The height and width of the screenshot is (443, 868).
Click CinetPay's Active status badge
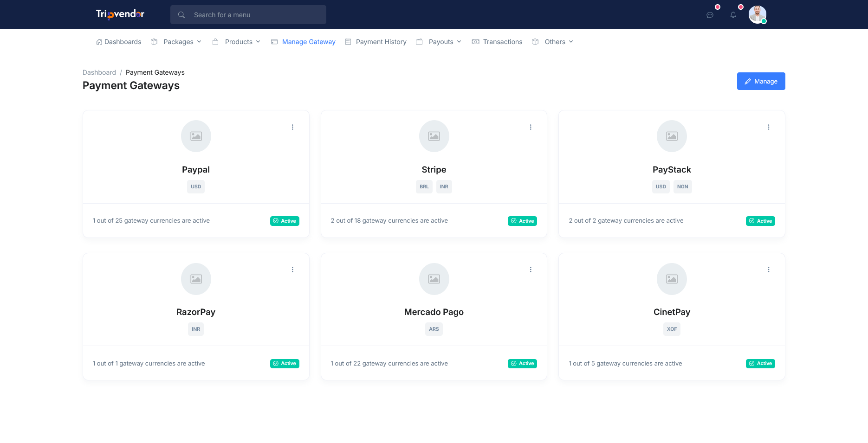tap(760, 364)
